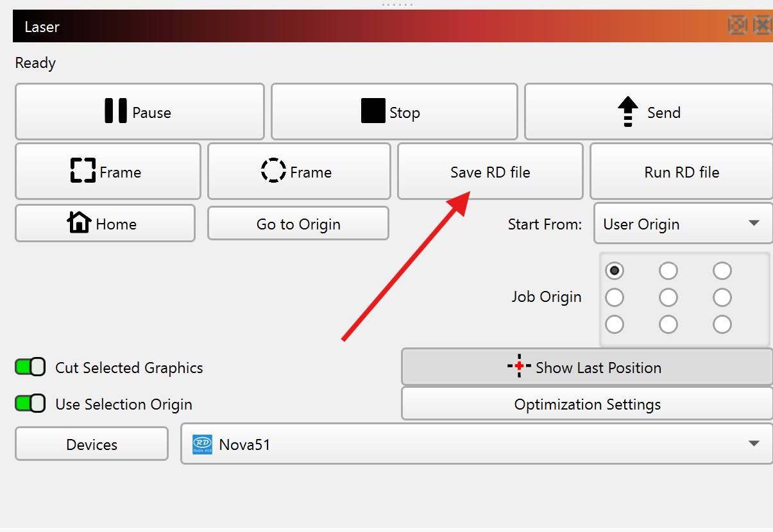
Task: Open Optimization Settings
Action: 587,404
